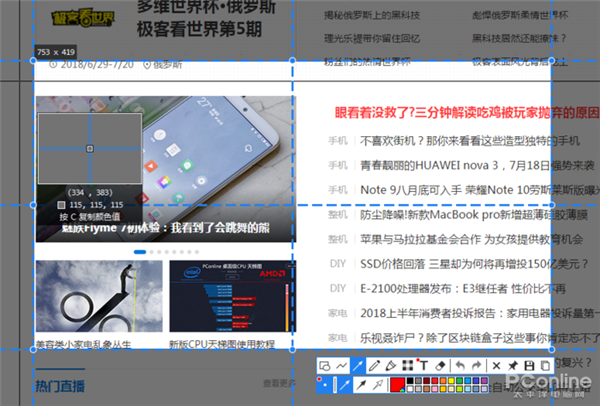Undo the last annotation
This screenshot has height=406, width=600.
(x=460, y=366)
